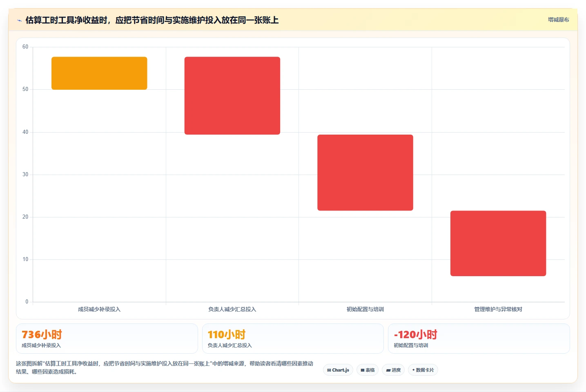Click the 表格 tag chip

[x=368, y=370]
